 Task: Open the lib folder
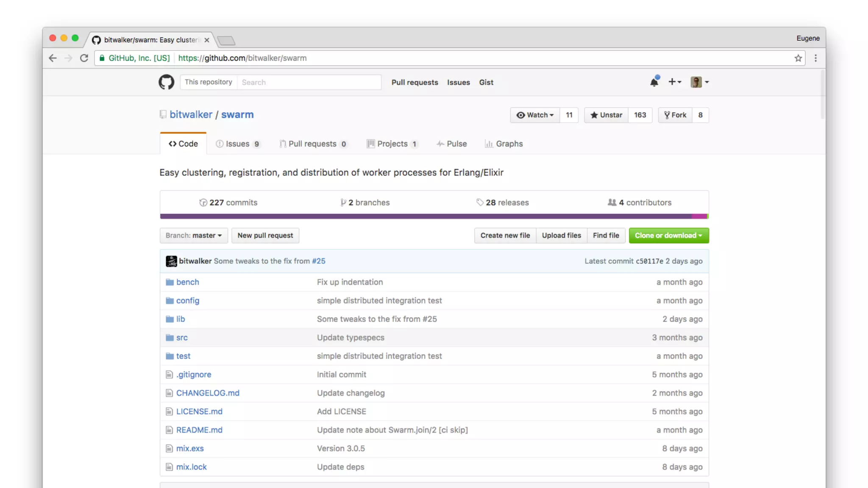pos(181,319)
